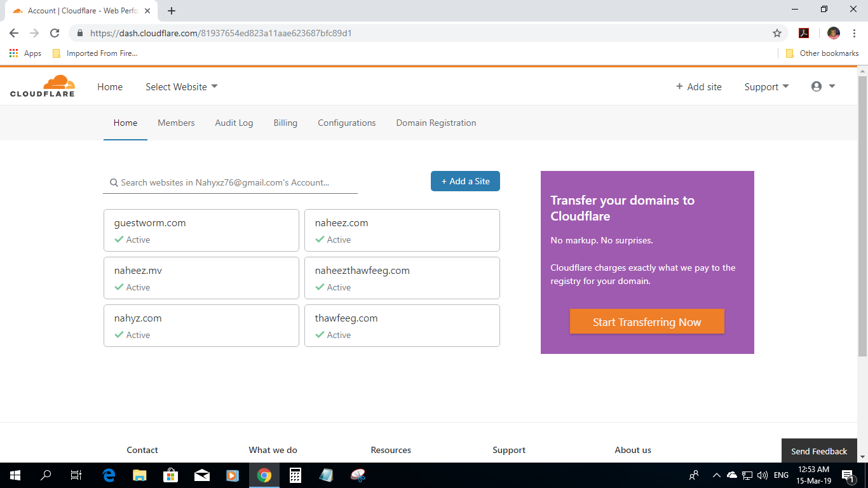Click the Contact footer heading
The width and height of the screenshot is (868, 488).
(x=142, y=450)
